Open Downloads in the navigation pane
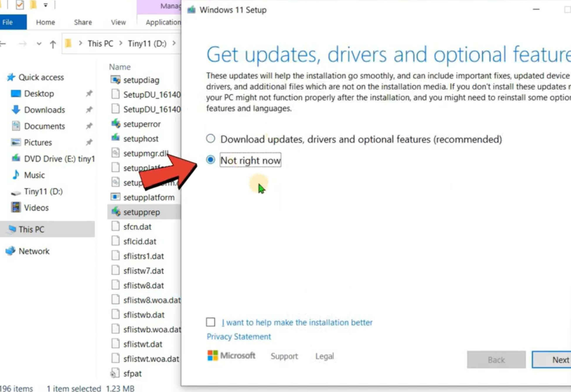The height and width of the screenshot is (392, 571). pos(45,110)
